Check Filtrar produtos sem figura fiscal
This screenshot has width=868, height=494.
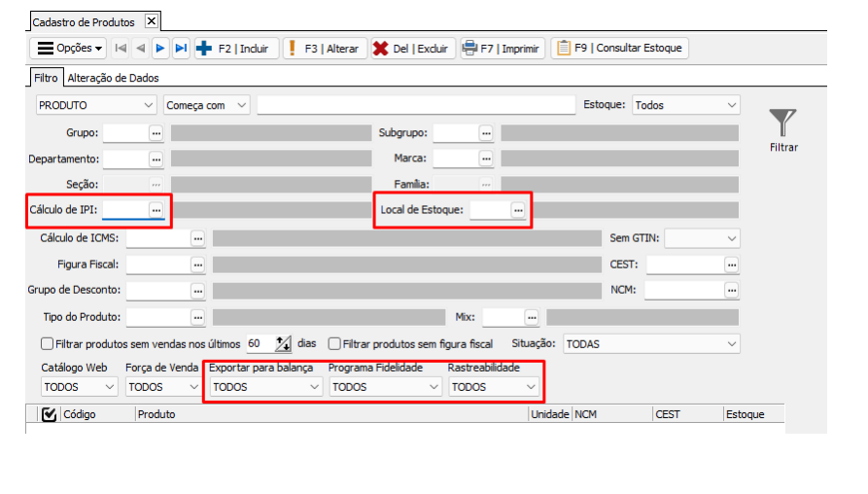pyautogui.click(x=333, y=343)
